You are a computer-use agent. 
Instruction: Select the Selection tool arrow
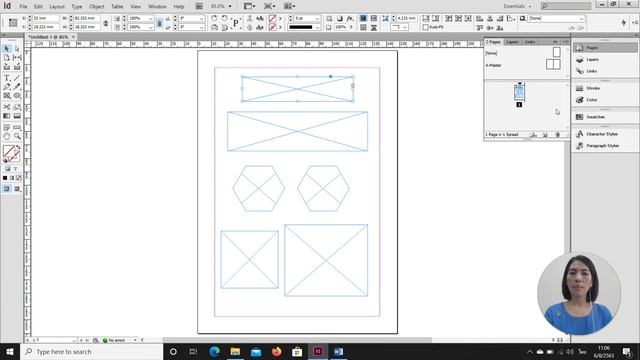(x=7, y=49)
